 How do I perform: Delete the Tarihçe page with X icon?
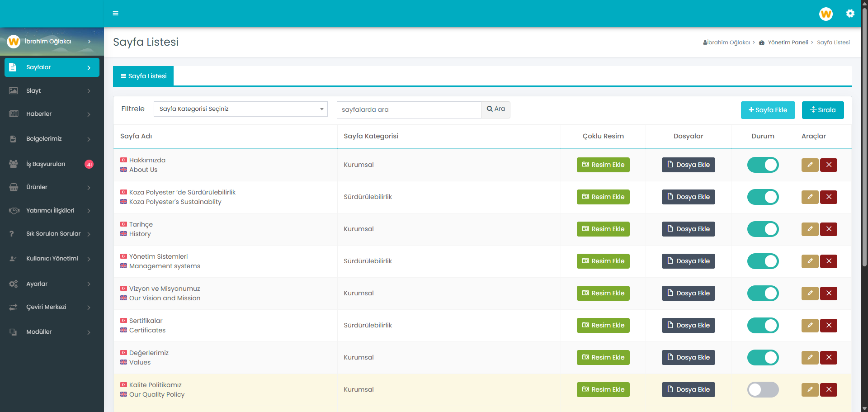[829, 229]
